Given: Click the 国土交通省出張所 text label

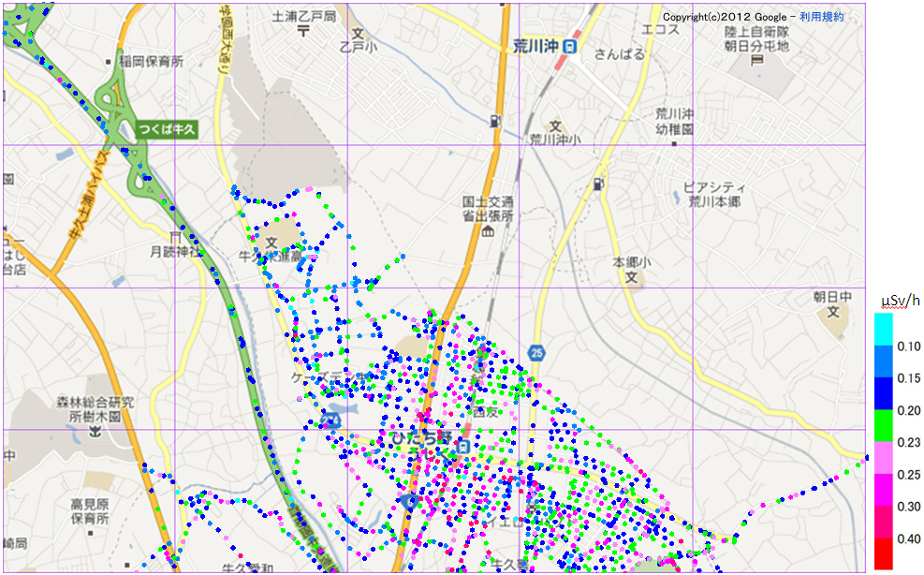Looking at the screenshot, I should (x=488, y=210).
